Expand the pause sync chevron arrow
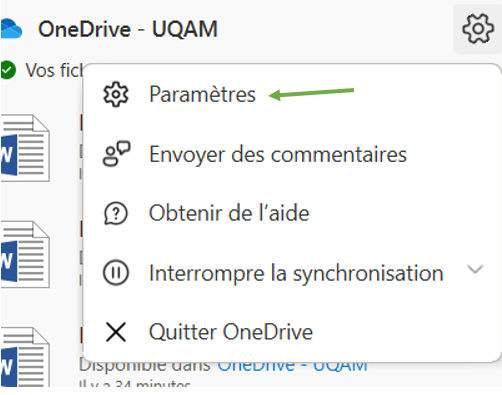Image resolution: width=502 pixels, height=395 pixels. (x=475, y=269)
